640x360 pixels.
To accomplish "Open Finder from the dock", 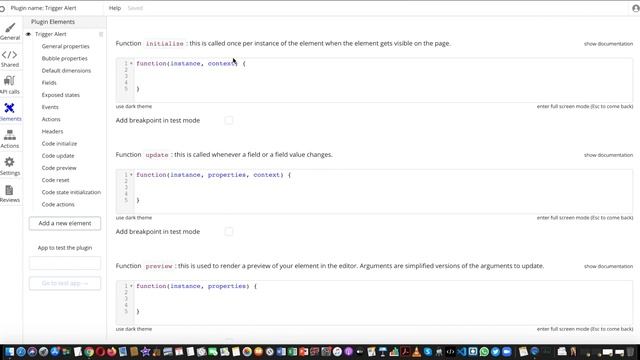I will (x=9, y=352).
